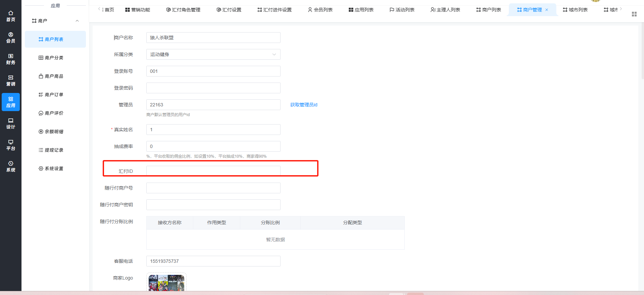
Task: Open 商户订单 in the submenu
Action: coord(54,95)
